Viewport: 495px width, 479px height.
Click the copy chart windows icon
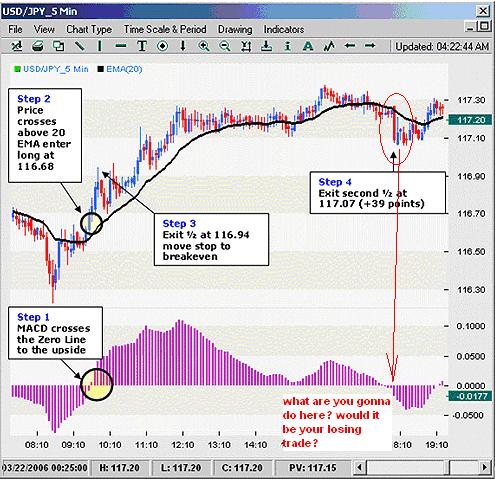[59, 46]
